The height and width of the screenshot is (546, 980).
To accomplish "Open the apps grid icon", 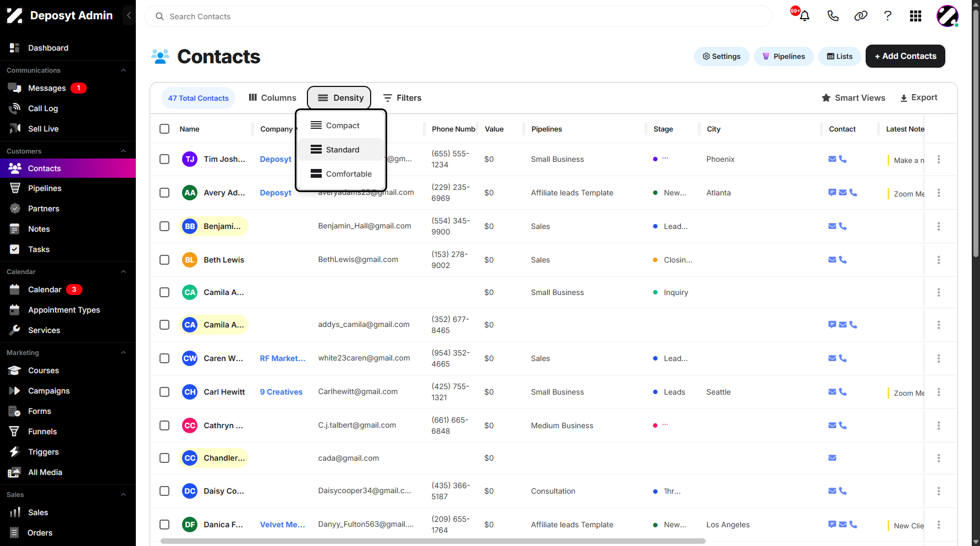I will 916,16.
